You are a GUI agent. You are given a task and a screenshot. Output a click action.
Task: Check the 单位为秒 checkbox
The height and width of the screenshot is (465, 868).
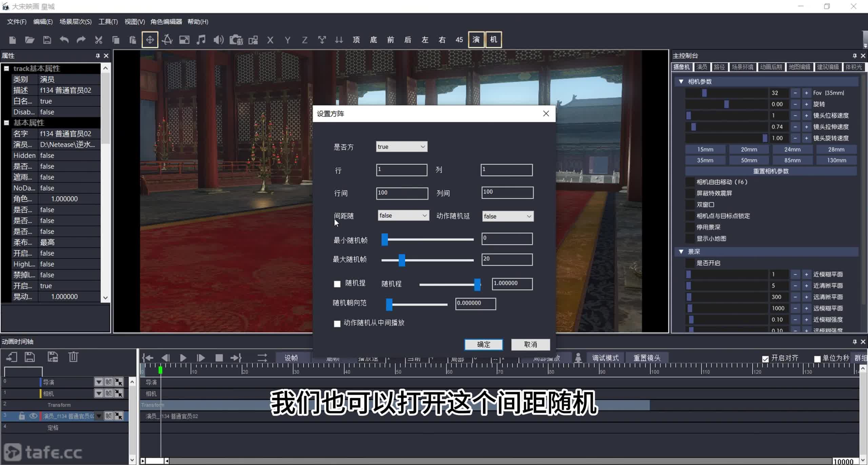(817, 359)
